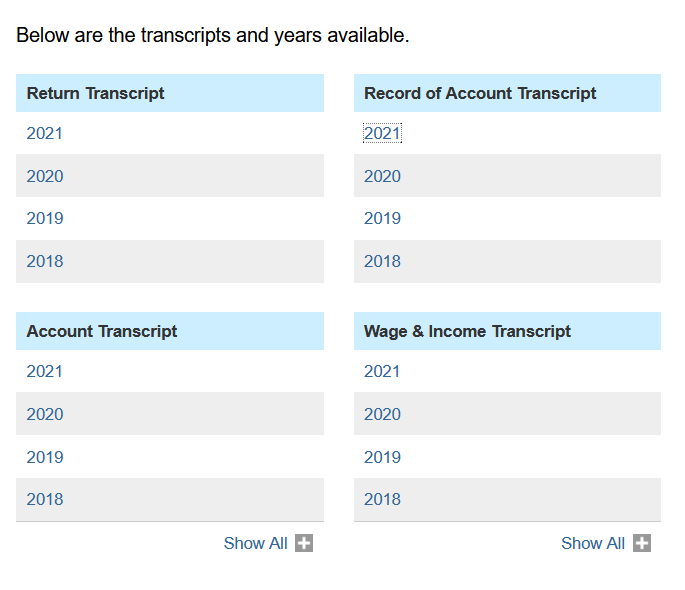The height and width of the screenshot is (590, 685).
Task: Click plus icon beside Account Transcript Show All
Action: point(304,543)
